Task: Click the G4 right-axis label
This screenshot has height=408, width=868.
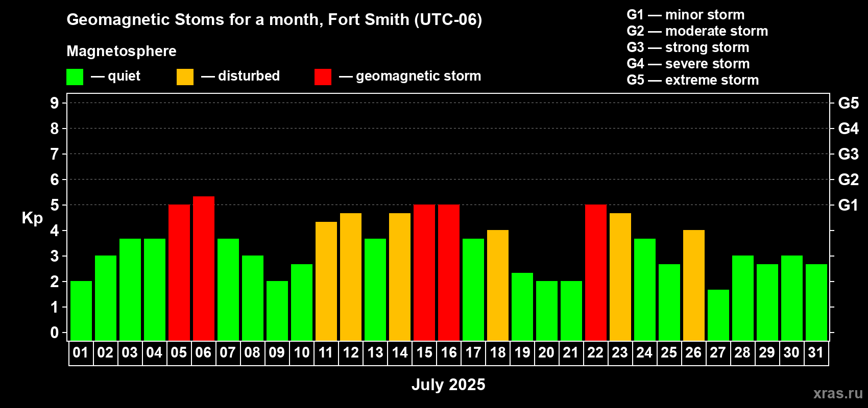Action: tap(848, 129)
